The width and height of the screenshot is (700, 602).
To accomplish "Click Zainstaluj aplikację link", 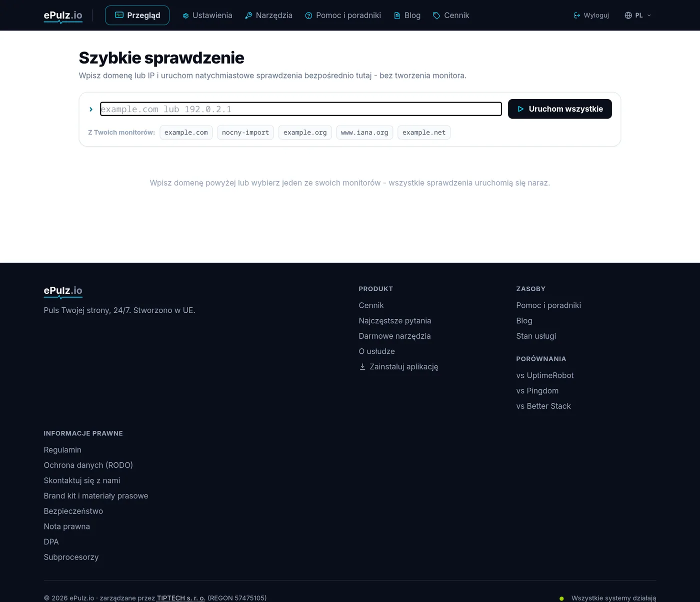I will coord(398,367).
